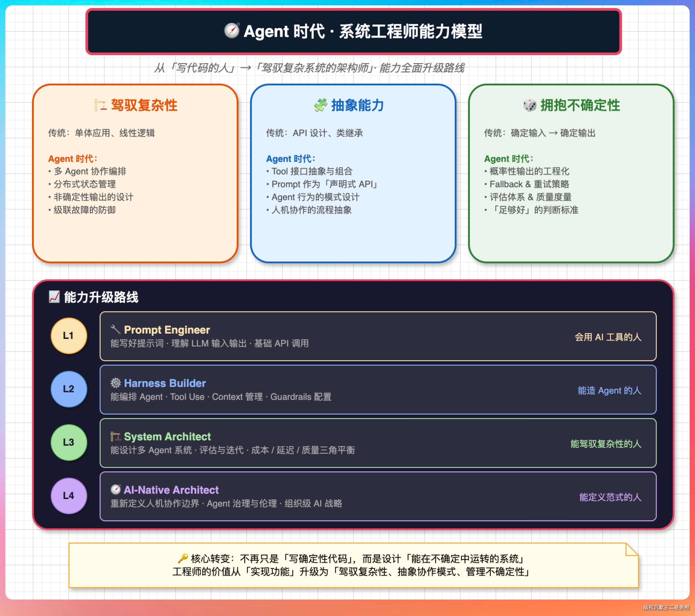The image size is (695, 616).
Task: Click the crane icon beside System Architect
Action: pos(116,436)
